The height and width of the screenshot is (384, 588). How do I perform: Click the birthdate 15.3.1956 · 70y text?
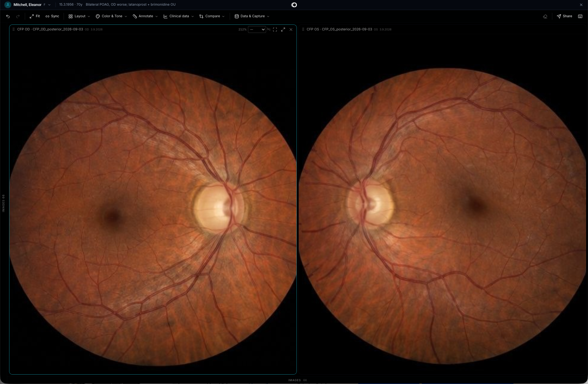[x=71, y=5]
